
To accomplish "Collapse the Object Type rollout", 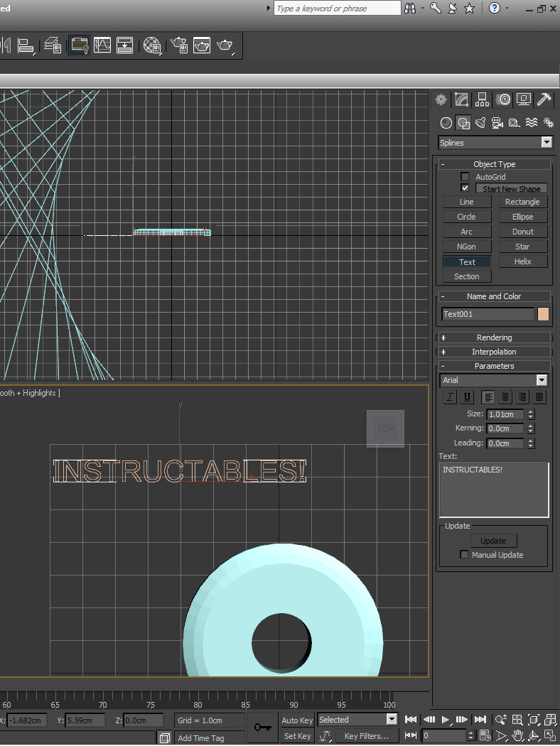I will [495, 164].
